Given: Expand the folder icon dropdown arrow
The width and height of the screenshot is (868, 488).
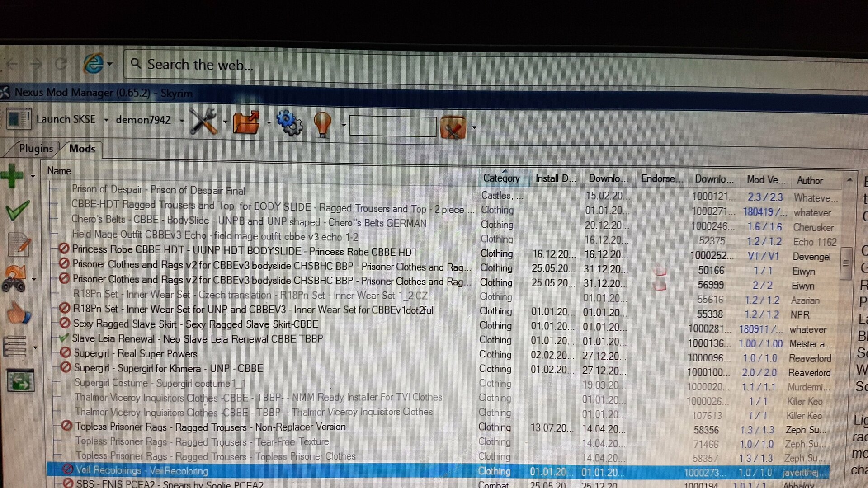Looking at the screenshot, I should 269,123.
